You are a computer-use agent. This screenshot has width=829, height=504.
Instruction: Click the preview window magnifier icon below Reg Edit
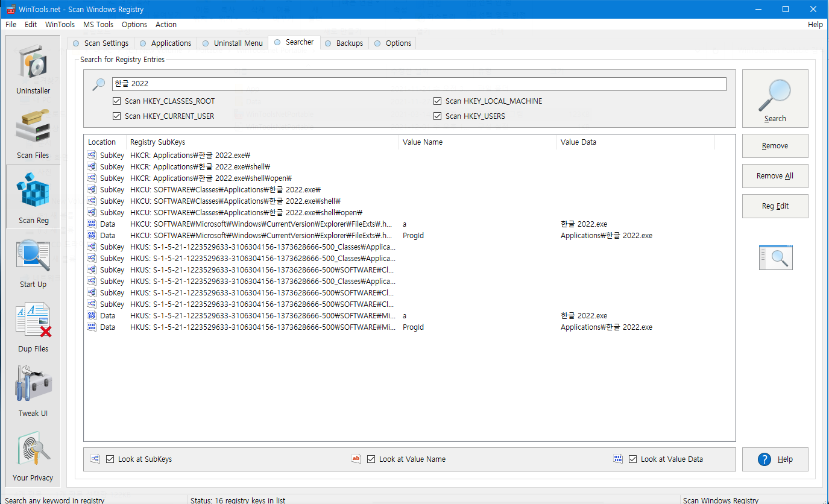coord(775,257)
